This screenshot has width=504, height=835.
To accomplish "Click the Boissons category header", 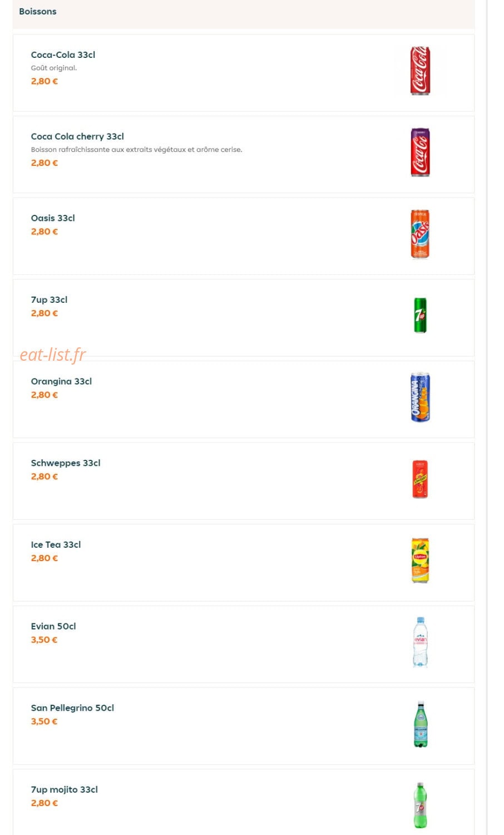I will [38, 11].
